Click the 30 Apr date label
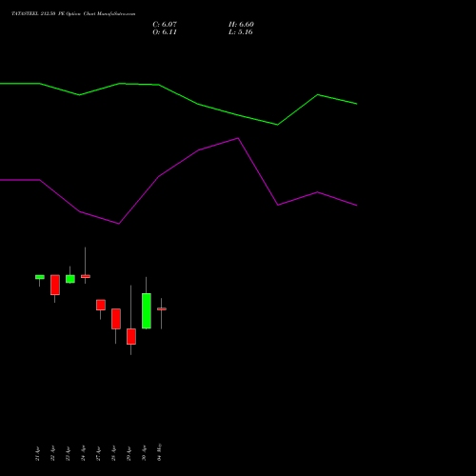Viewport: 476px width, 476px height. [144, 454]
